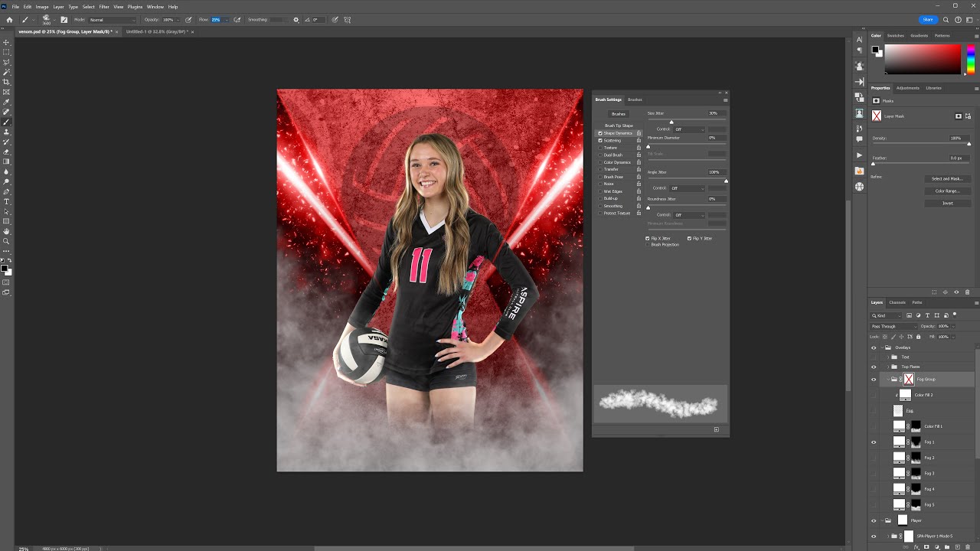Open the brush Mode dropdown
980x551 pixels.
(113, 19)
